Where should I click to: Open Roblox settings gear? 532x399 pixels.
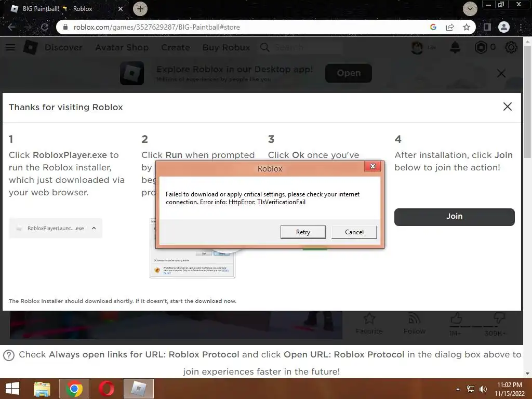[511, 47]
